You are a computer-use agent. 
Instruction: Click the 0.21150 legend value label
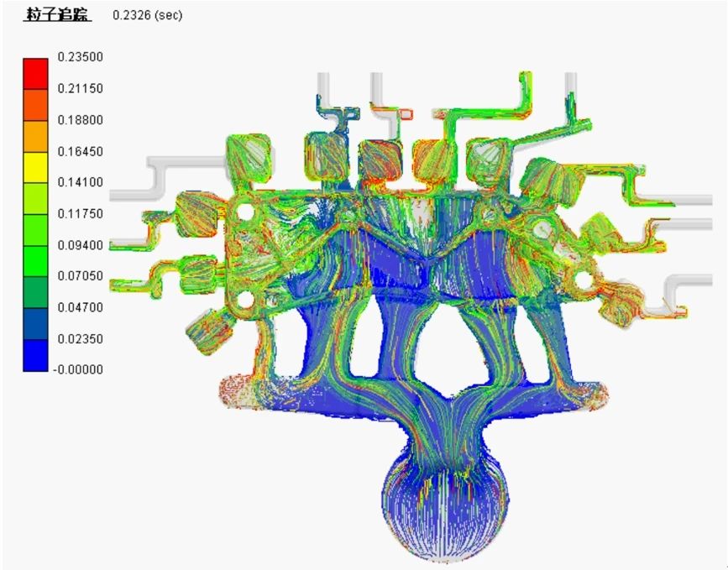[x=79, y=88]
